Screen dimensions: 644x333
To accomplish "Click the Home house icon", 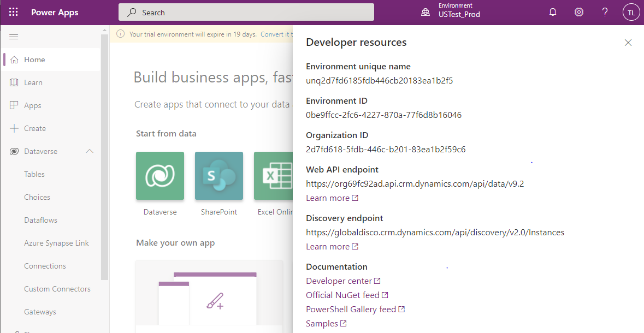I will (x=14, y=60).
